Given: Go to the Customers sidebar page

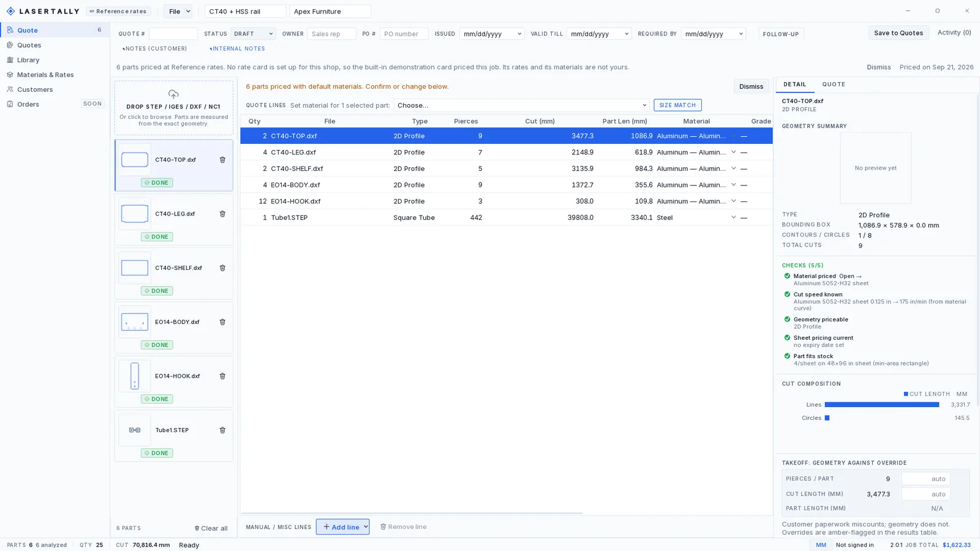Looking at the screenshot, I should coord(35,89).
